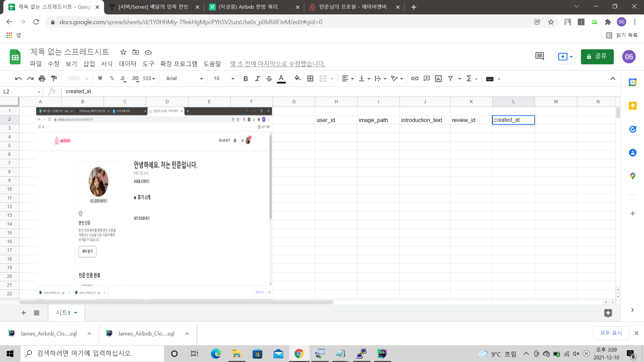Viewport: 644px width, 362px height.
Task: Open comment history icon
Action: 539,56
